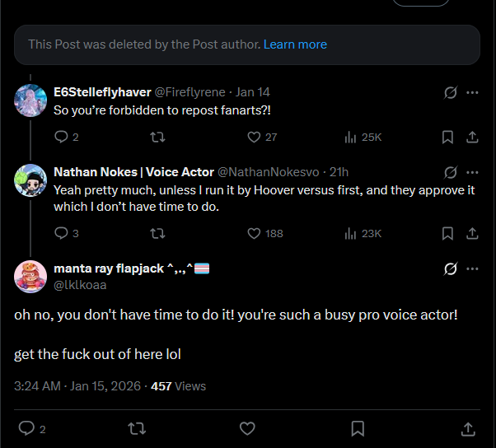
Task: Open the 3:24 AM Jan 15, 2026 timestamp
Action: (x=77, y=386)
